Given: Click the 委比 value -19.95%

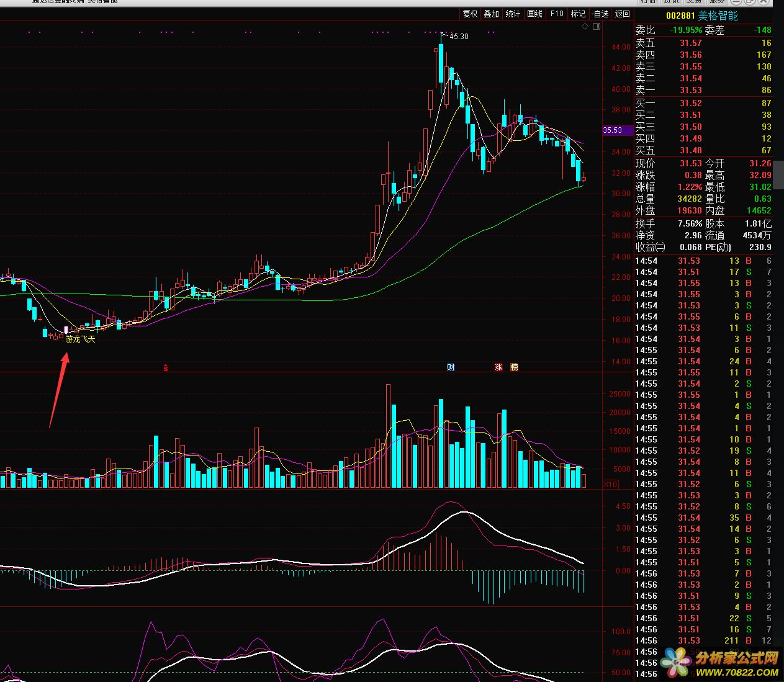Looking at the screenshot, I should point(686,30).
